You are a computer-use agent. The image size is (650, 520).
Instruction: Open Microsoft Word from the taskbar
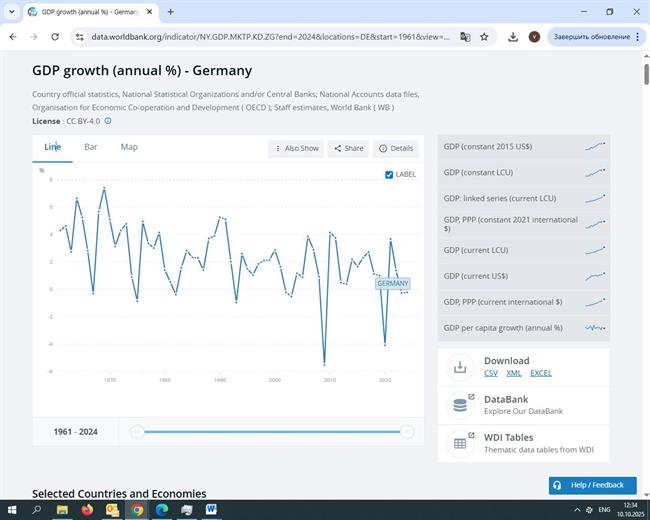[x=211, y=509]
